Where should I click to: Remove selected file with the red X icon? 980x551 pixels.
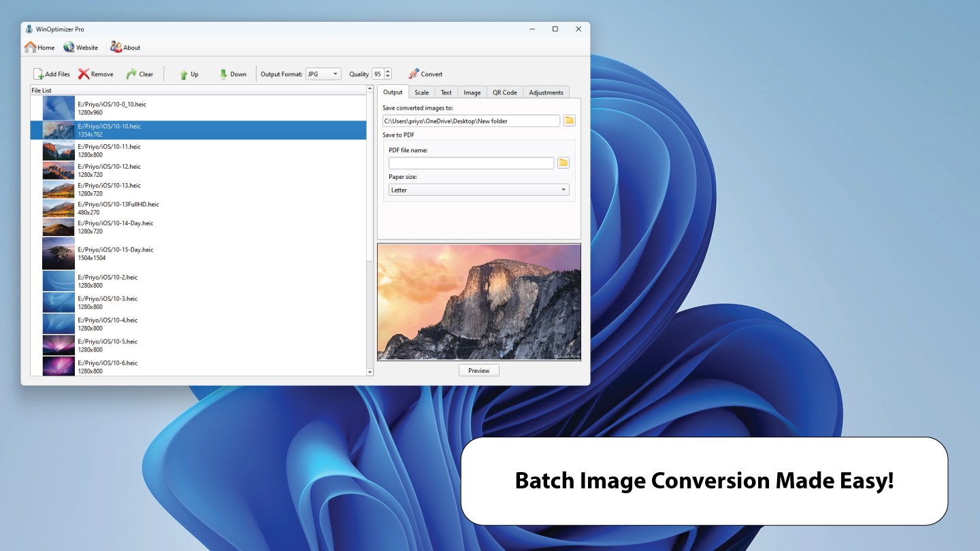click(84, 74)
